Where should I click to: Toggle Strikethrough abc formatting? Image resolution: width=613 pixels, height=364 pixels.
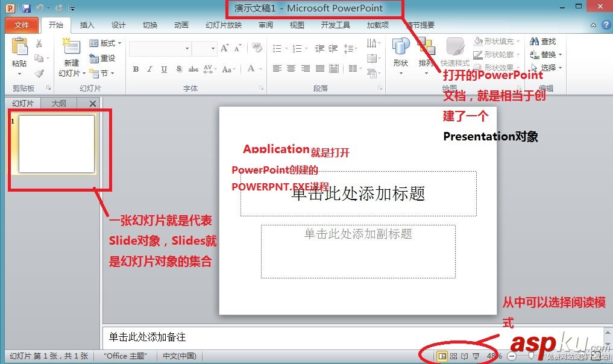click(x=193, y=69)
